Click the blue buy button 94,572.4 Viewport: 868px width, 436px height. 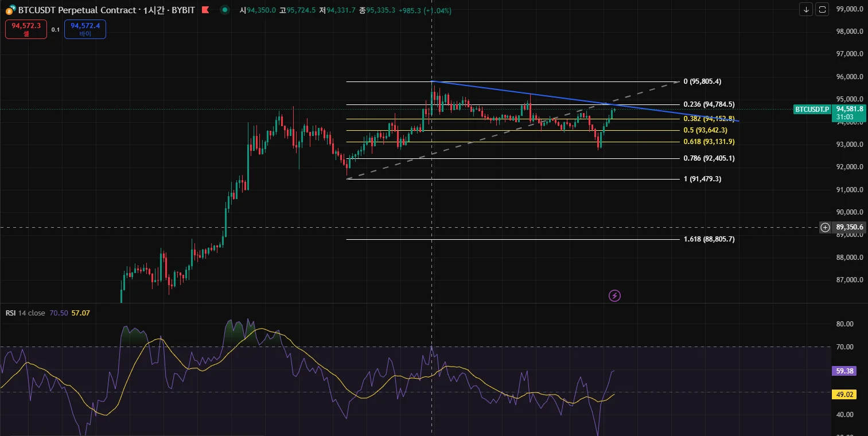point(85,29)
